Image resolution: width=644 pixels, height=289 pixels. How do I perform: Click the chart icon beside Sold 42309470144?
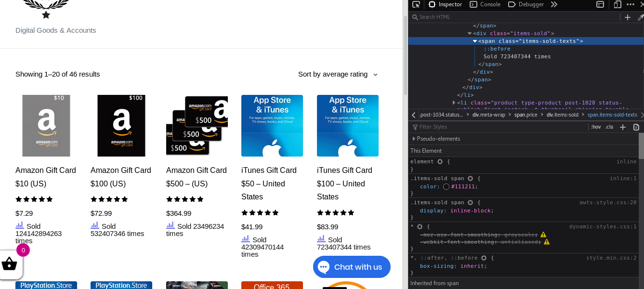coord(246,238)
